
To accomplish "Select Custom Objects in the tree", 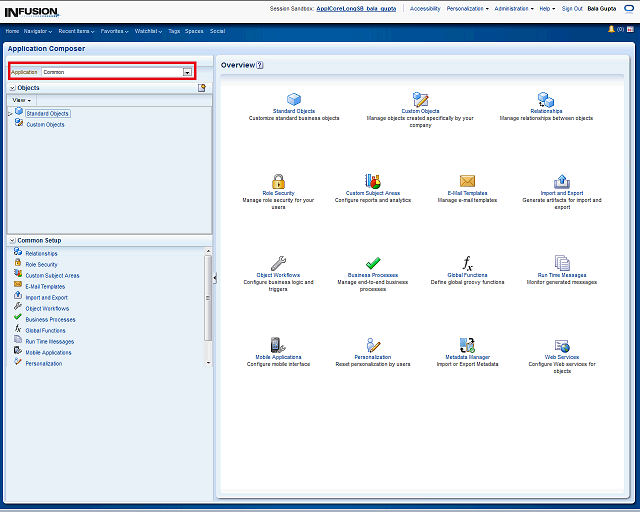I will 45,125.
